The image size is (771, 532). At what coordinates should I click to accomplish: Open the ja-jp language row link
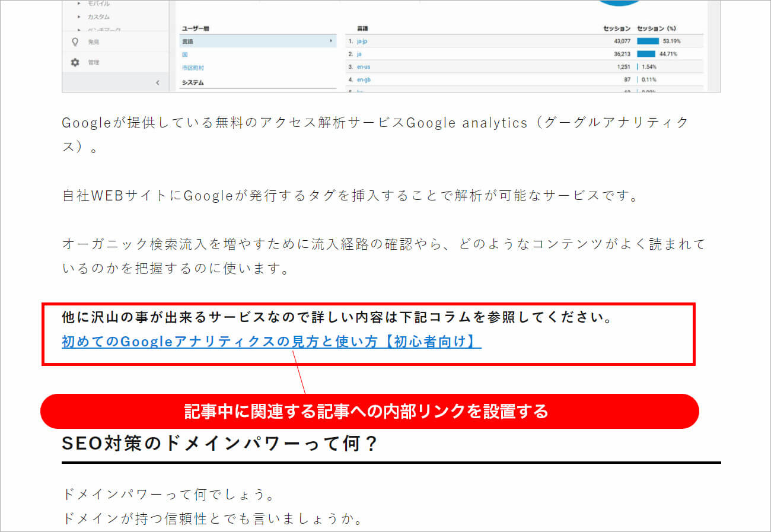tap(362, 42)
